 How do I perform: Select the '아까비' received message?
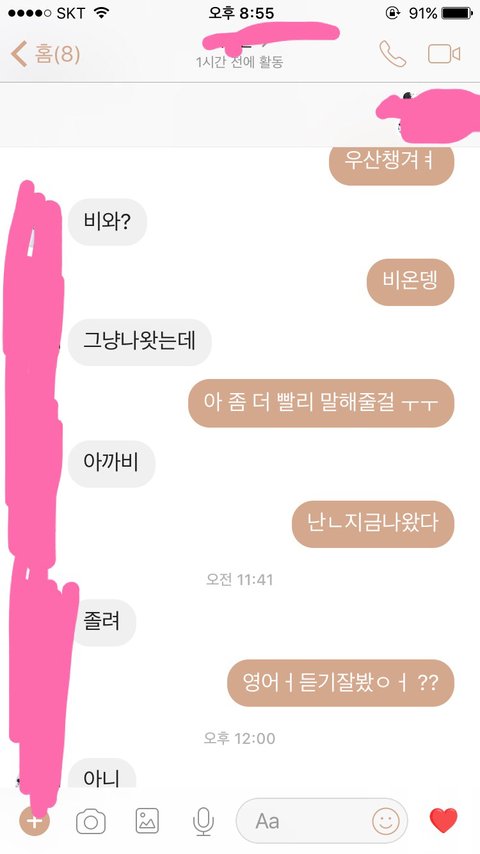coord(112,463)
